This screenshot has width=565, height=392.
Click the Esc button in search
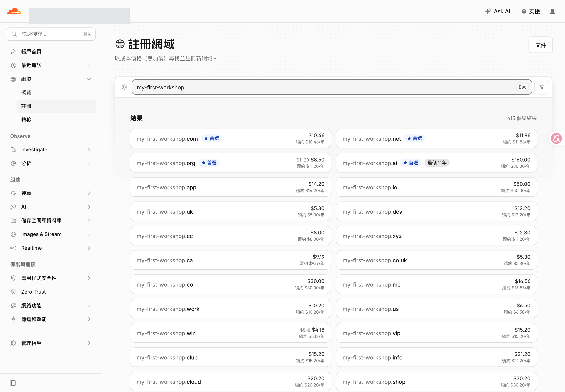coord(522,87)
